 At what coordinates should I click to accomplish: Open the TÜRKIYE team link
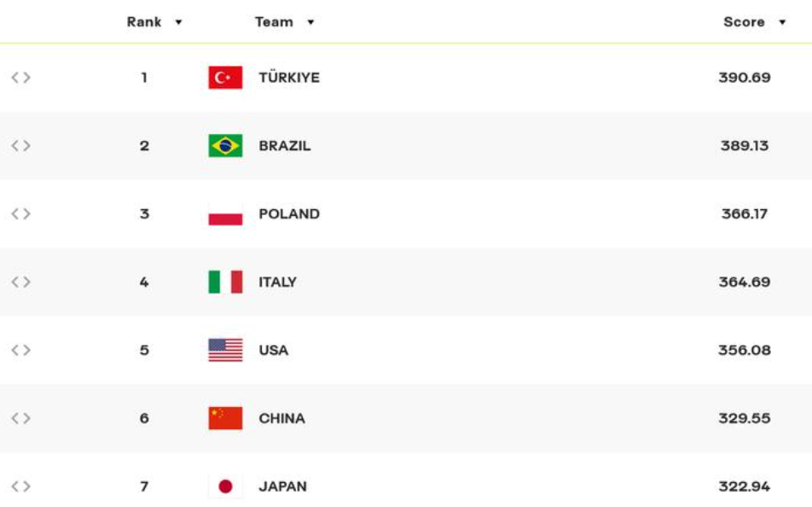(289, 77)
